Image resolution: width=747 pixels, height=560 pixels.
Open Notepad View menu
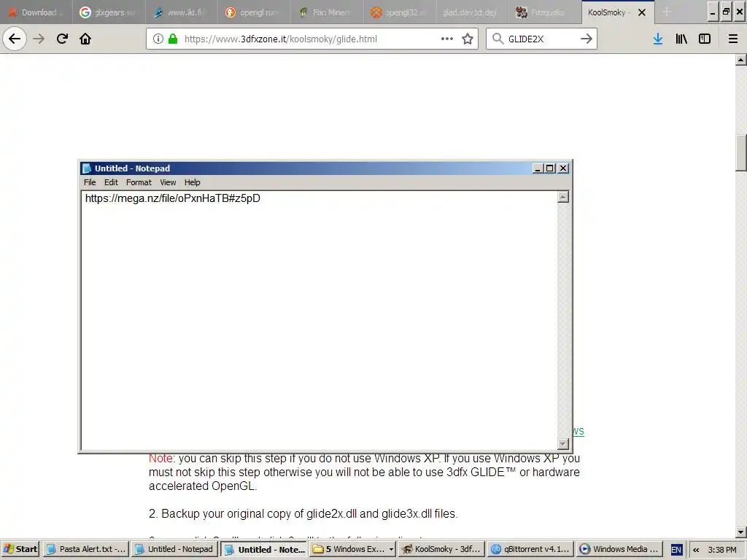click(168, 182)
